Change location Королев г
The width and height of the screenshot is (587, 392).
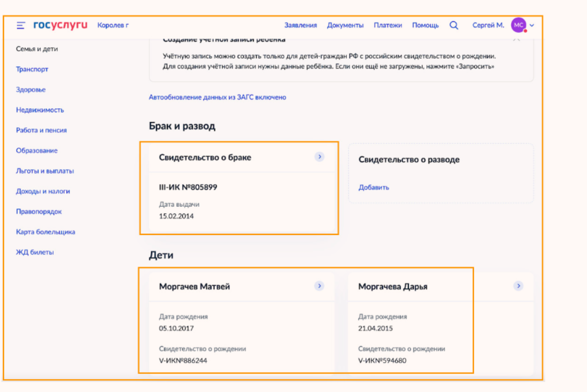113,25
